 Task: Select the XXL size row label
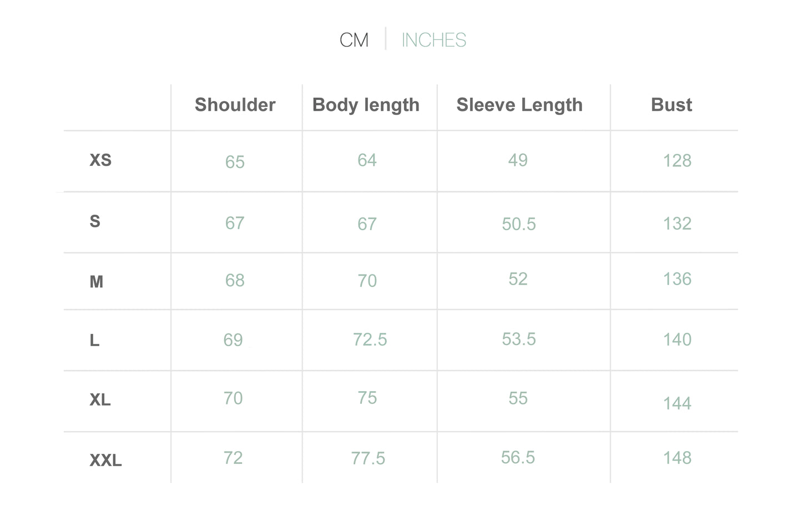click(x=105, y=460)
